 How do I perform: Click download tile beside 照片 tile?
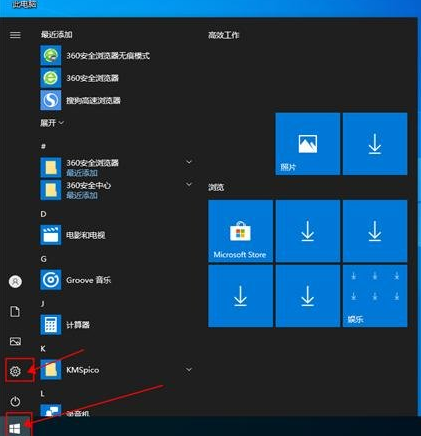pos(375,144)
